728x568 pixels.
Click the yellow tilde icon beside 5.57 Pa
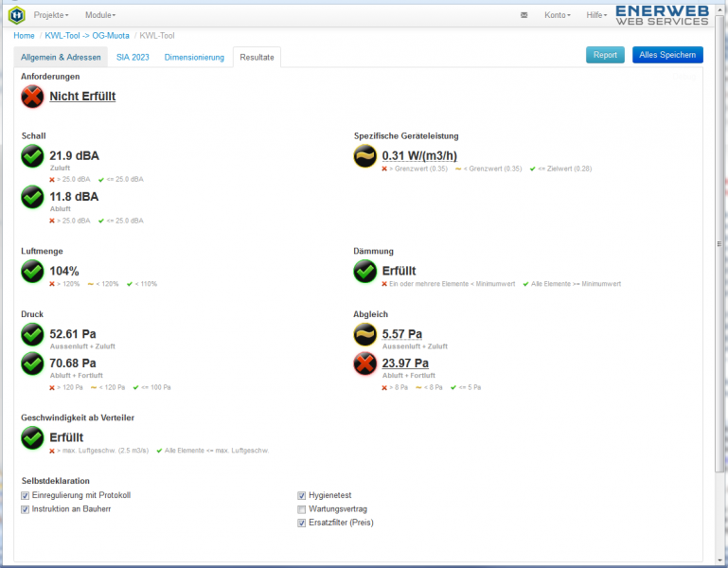(364, 334)
